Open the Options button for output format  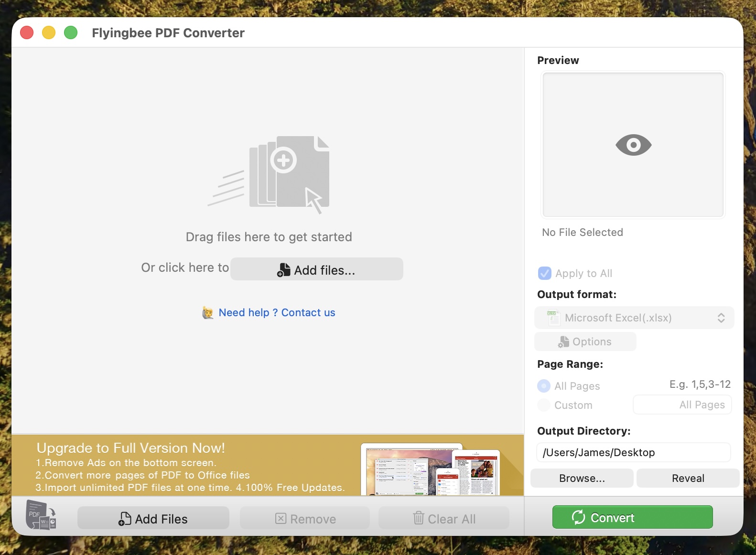(x=585, y=342)
